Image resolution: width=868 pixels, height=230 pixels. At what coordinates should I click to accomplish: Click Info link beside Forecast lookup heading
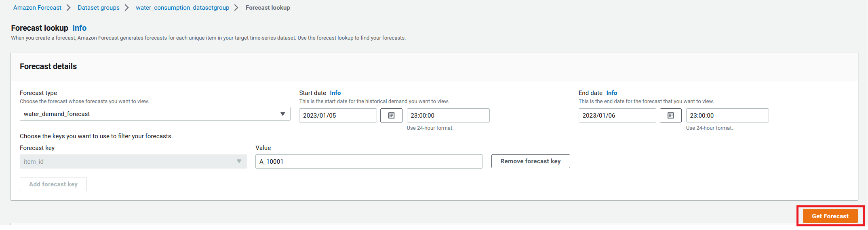click(80, 28)
